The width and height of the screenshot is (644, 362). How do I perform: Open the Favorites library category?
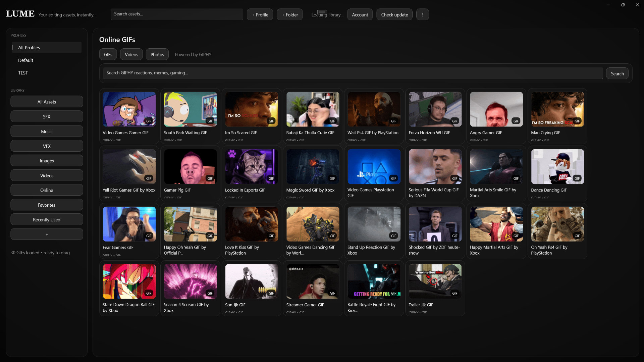pos(47,205)
